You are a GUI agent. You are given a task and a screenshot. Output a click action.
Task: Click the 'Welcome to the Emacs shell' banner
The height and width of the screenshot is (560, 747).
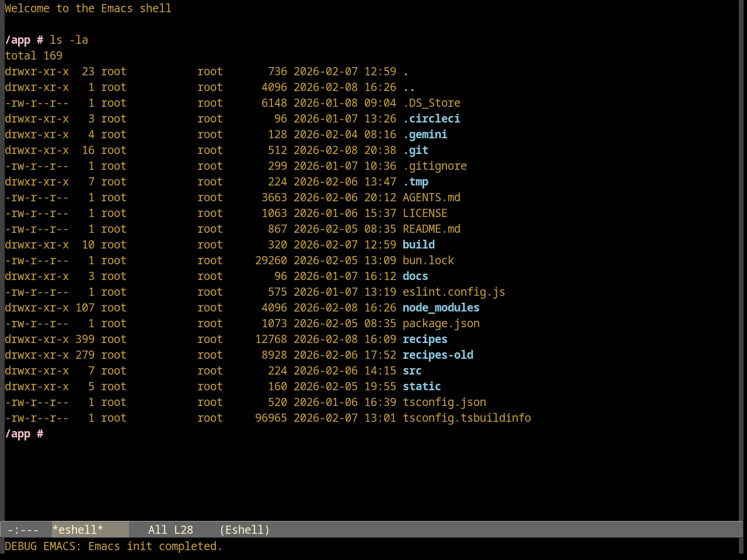click(88, 8)
